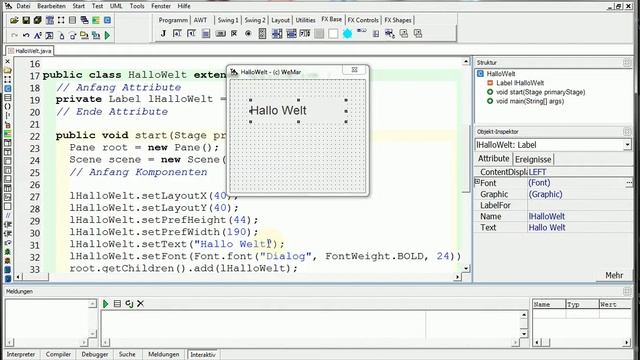Switch to the Swing 1 palette tab
640x360 pixels.
(x=228, y=20)
